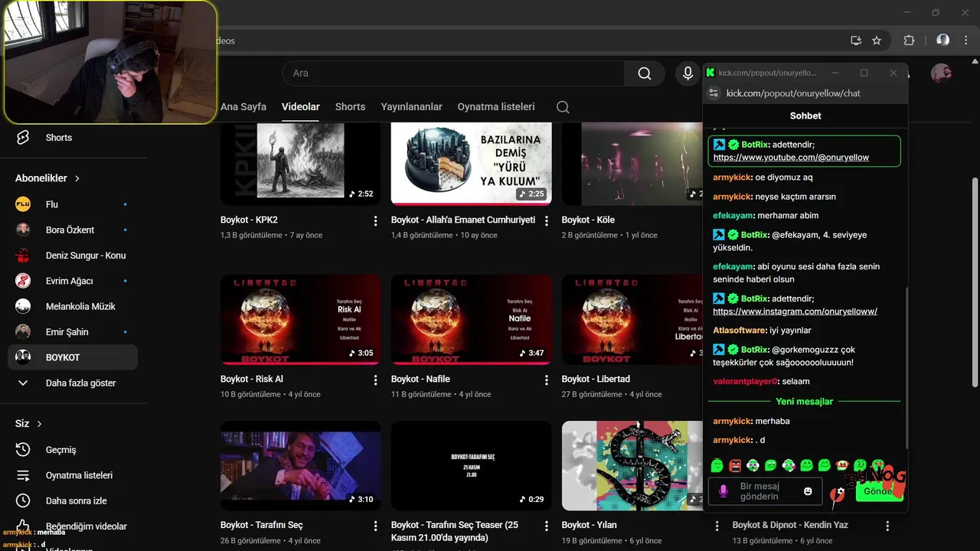Click Evrim Ağacı channel avatar
Viewport: 980px width, 551px height.
23,281
